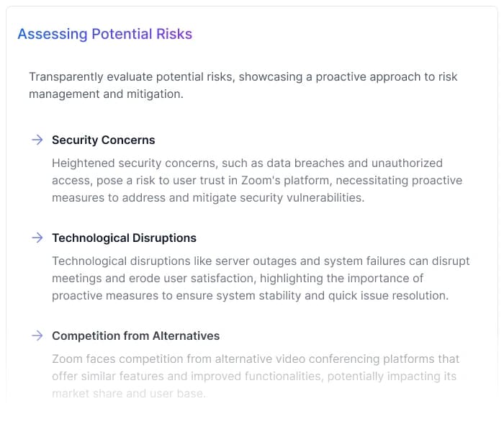Click the "Competition from Alternatives" heading
504x432 pixels.
pyautogui.click(x=135, y=336)
